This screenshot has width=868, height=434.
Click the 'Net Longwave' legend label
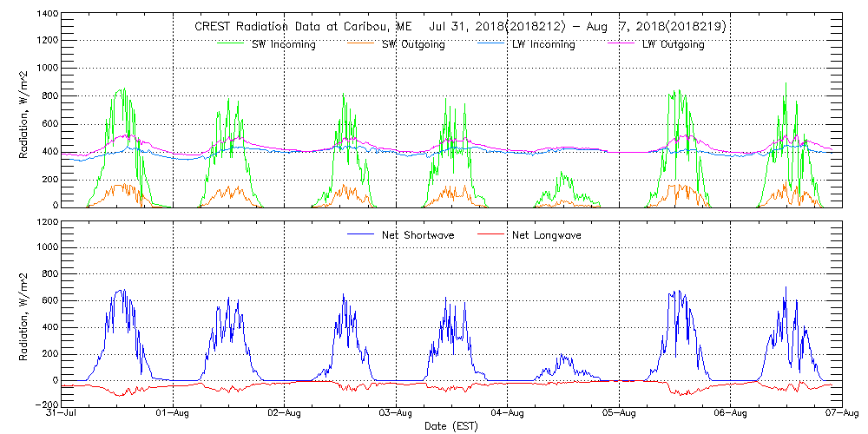[x=548, y=235]
